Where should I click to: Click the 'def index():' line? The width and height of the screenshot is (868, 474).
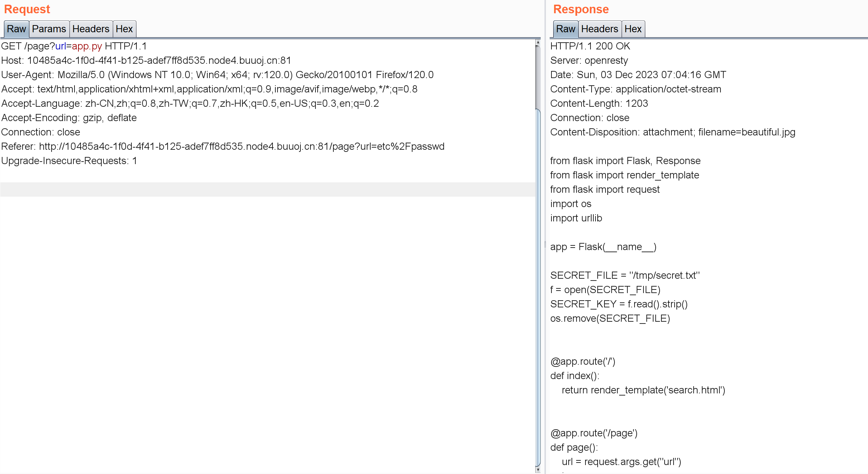tap(575, 376)
